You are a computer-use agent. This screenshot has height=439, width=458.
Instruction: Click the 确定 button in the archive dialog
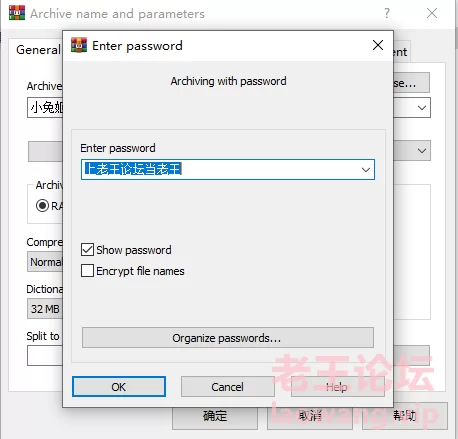pos(215,416)
